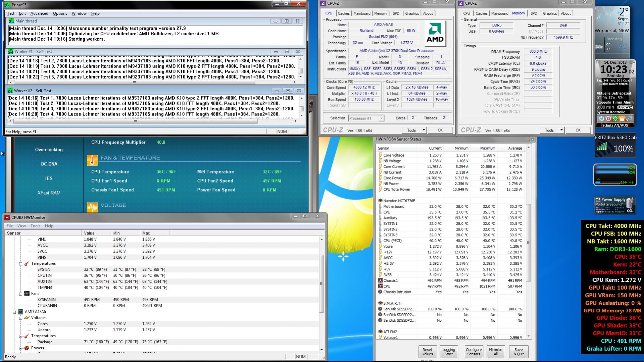
Task: Click the Chassis1 fan icon in HWiNFO64
Action: [x=380, y=280]
